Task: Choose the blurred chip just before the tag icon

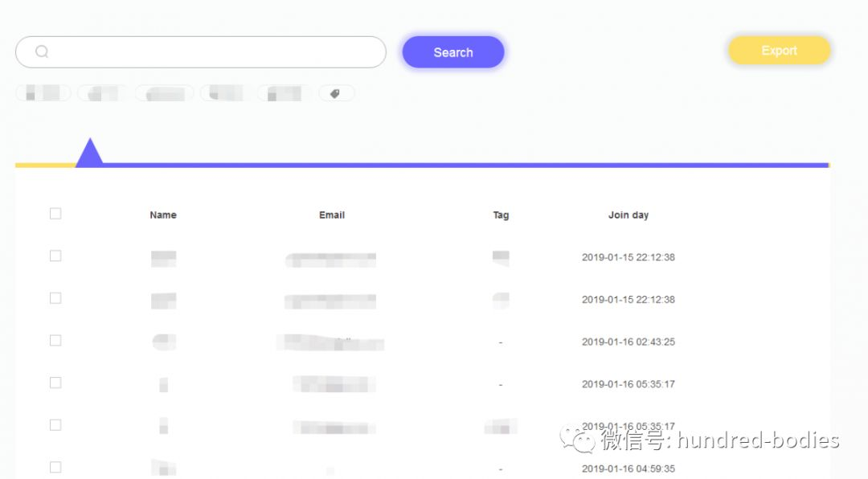Action: coord(285,94)
